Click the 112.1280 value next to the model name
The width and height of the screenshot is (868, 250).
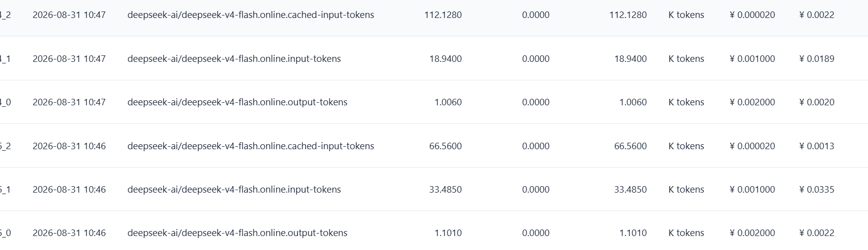tap(443, 15)
